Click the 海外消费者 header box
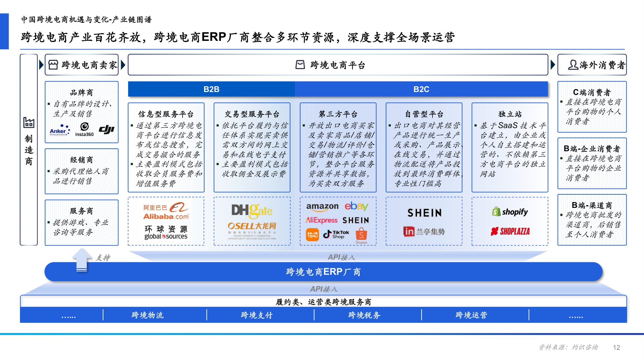The image size is (644, 362). click(x=592, y=65)
